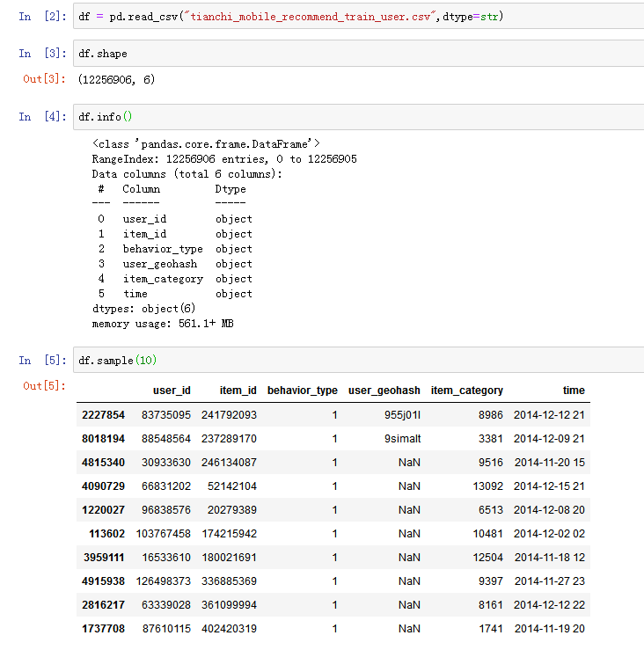
Task: Click the behavior_type table column header
Action: 303,391
